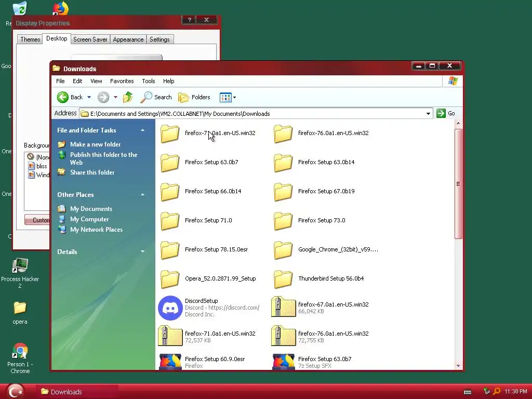Open the Views dropdown arrow
Screen dimensions: 532x399
234,97
